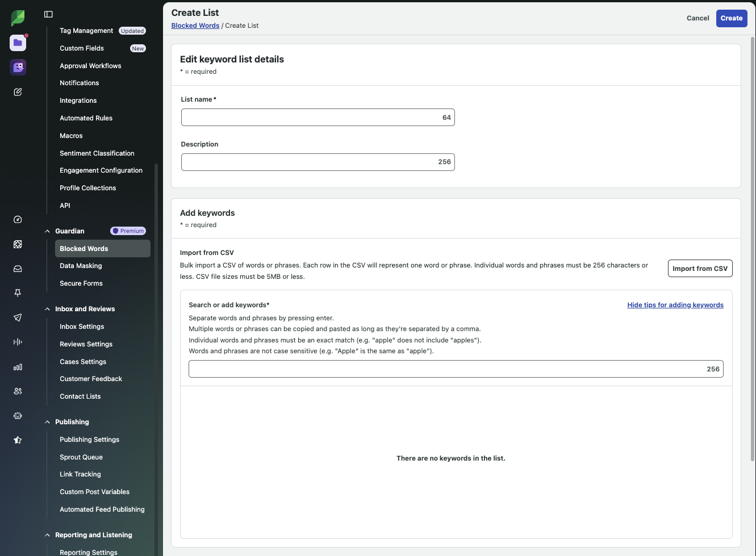Viewport: 756px width, 556px height.
Task: Open Notifications settings
Action: pos(80,83)
